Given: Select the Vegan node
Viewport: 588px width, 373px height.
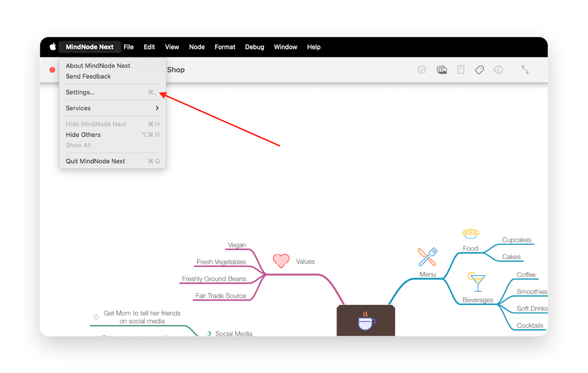Looking at the screenshot, I should pyautogui.click(x=237, y=245).
